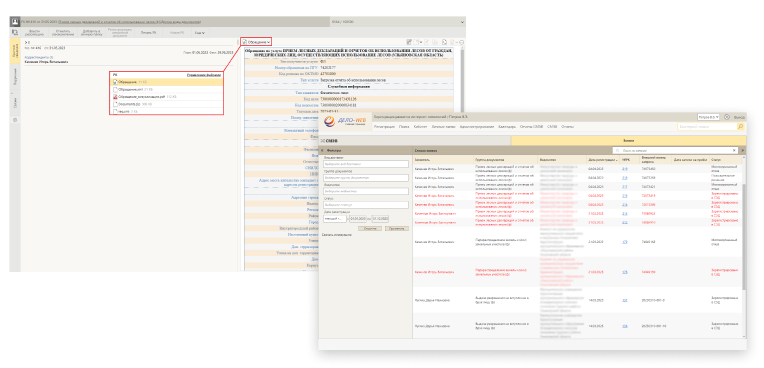Click the Применить filter button
Viewport: 764px width, 368px height.
click(397, 228)
